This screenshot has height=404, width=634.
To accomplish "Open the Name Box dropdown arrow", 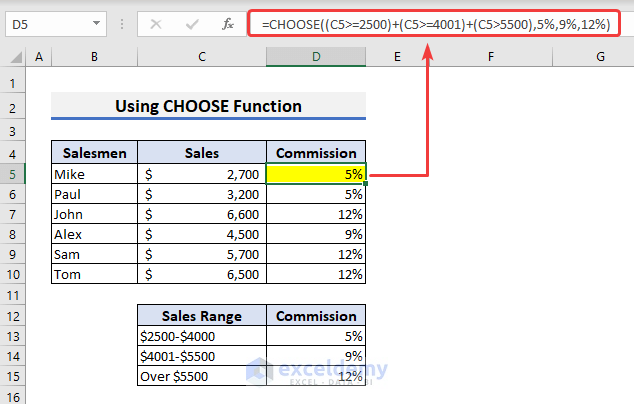I will pyautogui.click(x=95, y=22).
